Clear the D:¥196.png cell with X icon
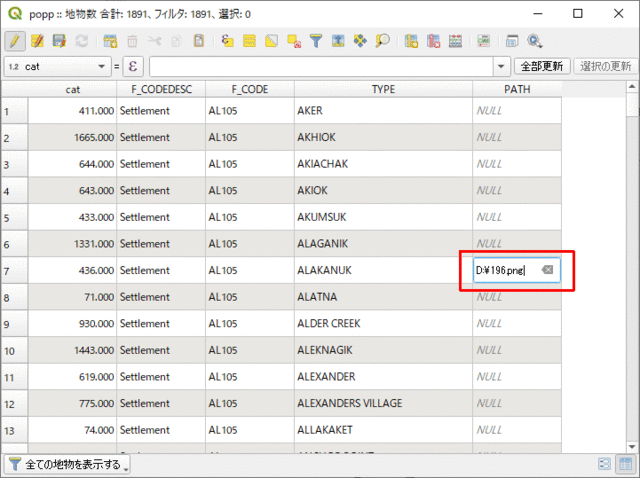Image resolution: width=640 pixels, height=478 pixels. pyautogui.click(x=547, y=269)
